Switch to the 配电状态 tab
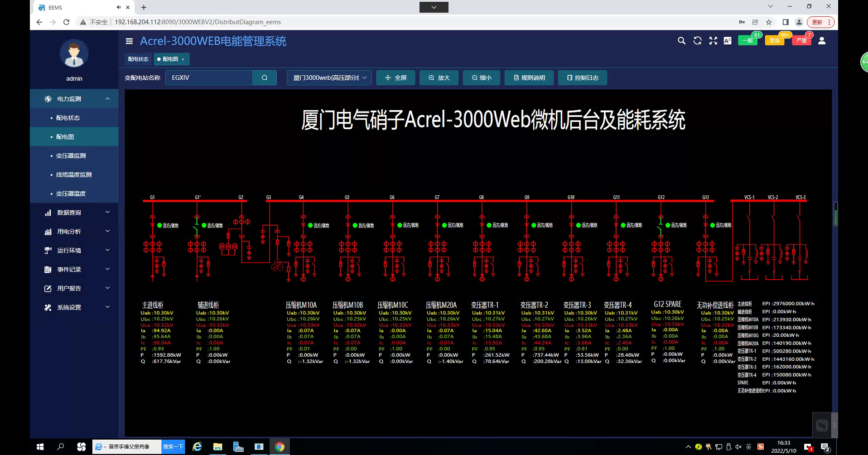868x455 pixels. pyautogui.click(x=138, y=59)
